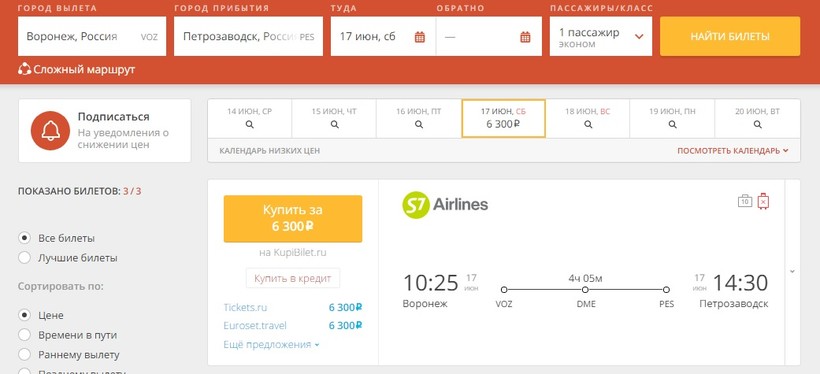Click the complex route icon

pos(24,69)
